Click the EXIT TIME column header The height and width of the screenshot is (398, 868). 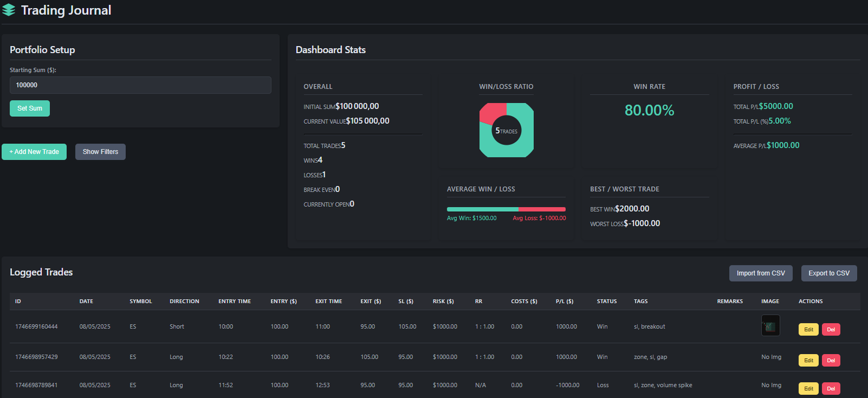(x=329, y=301)
